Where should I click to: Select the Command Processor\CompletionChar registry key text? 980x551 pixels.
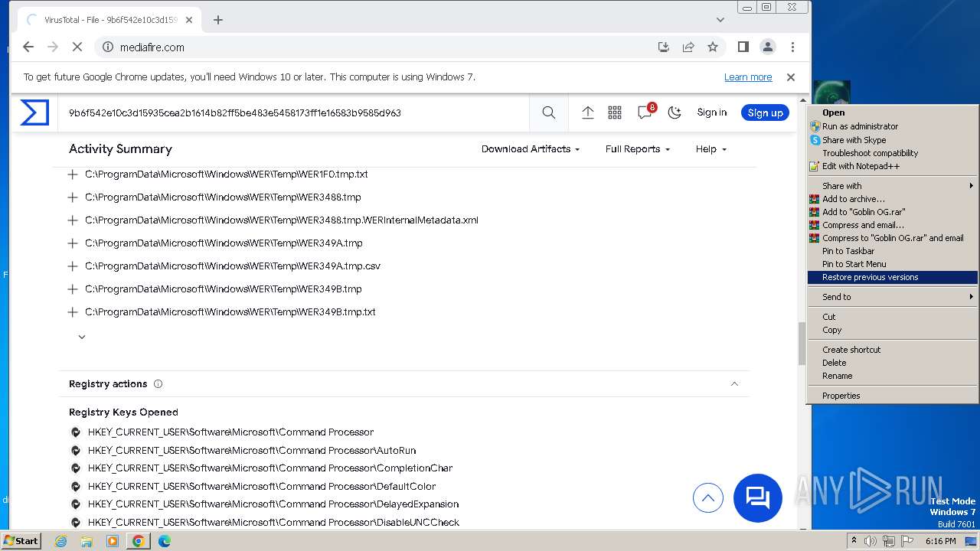click(270, 468)
